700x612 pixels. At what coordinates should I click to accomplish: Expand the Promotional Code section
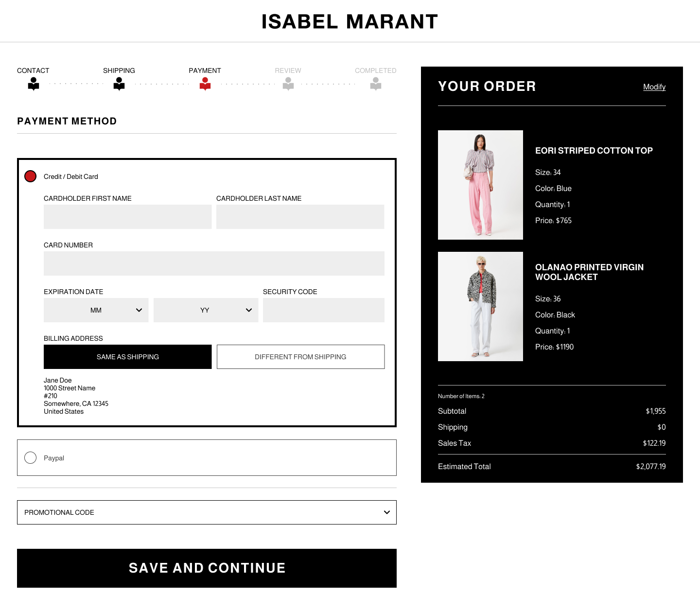click(207, 512)
